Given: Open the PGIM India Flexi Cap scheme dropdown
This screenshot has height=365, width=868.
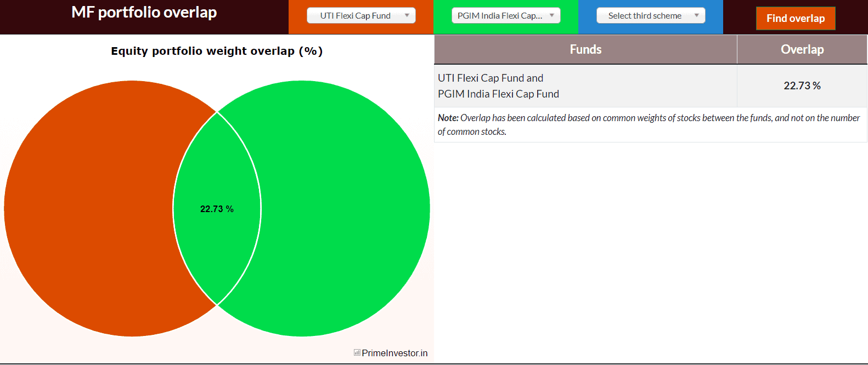Looking at the screenshot, I should click(506, 16).
